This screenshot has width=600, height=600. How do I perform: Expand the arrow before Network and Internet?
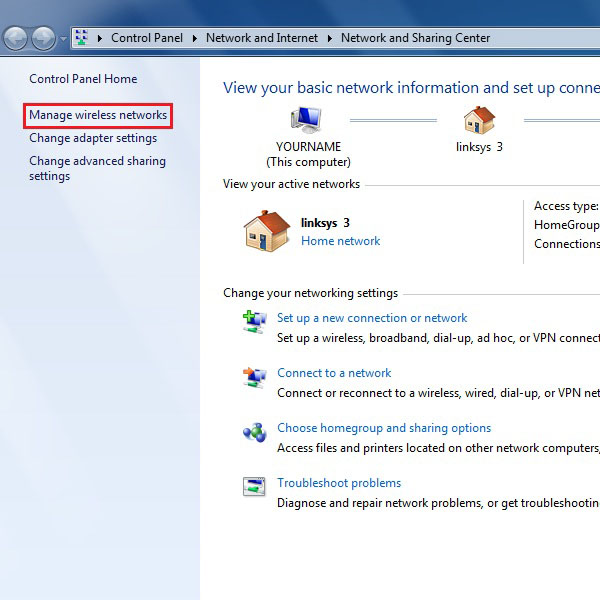(195, 38)
